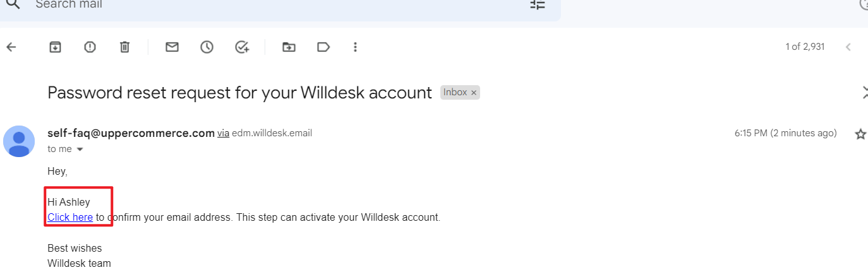
Task: Mark the email as unread
Action: point(172,47)
